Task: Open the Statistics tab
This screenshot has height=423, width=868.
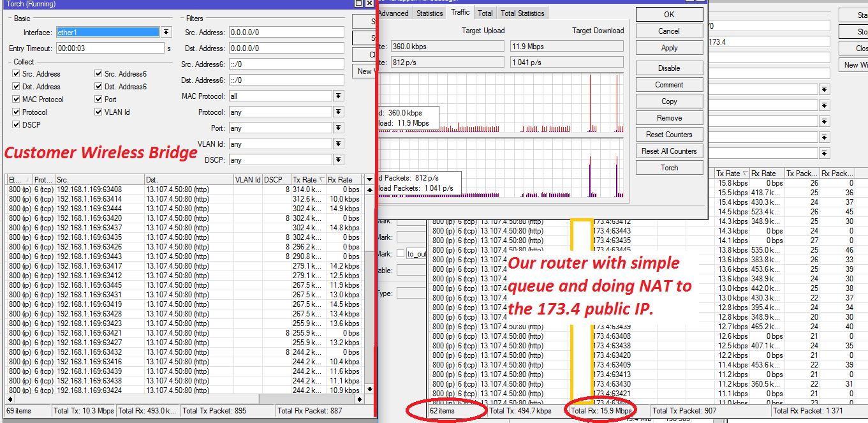Action: pyautogui.click(x=429, y=13)
